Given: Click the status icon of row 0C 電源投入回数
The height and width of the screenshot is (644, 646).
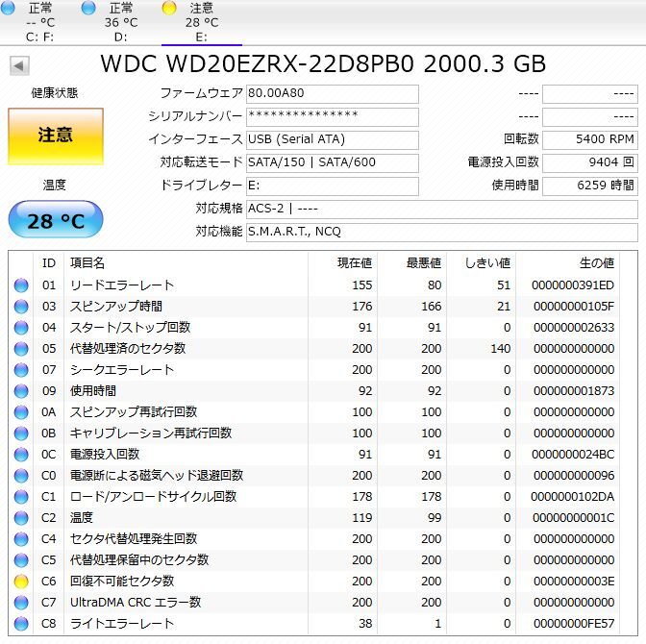Looking at the screenshot, I should click(21, 455).
